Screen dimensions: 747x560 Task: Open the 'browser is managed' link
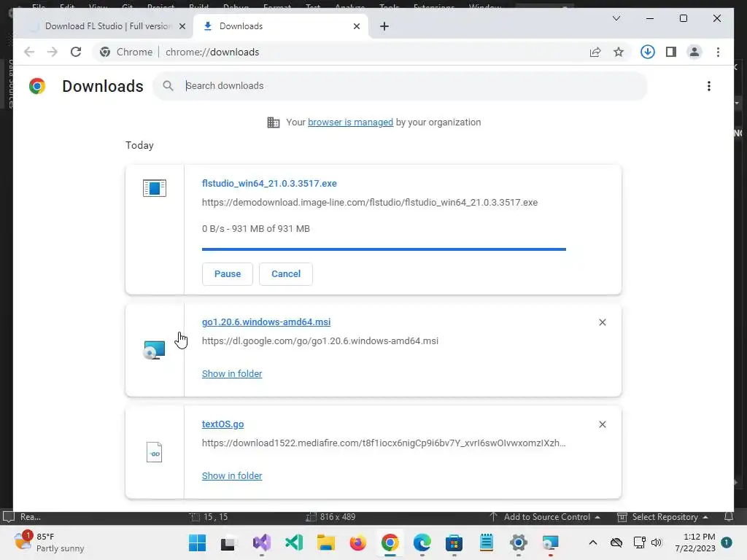click(x=350, y=122)
